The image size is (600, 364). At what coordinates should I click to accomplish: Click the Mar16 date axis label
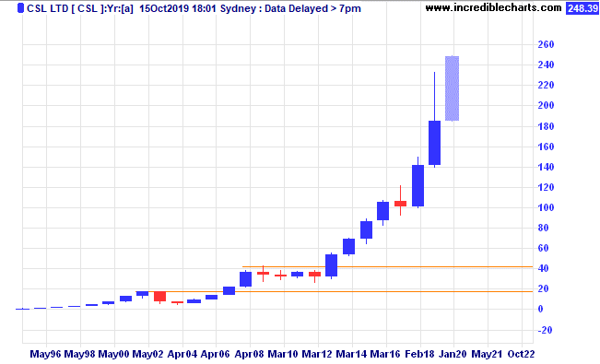point(385,354)
